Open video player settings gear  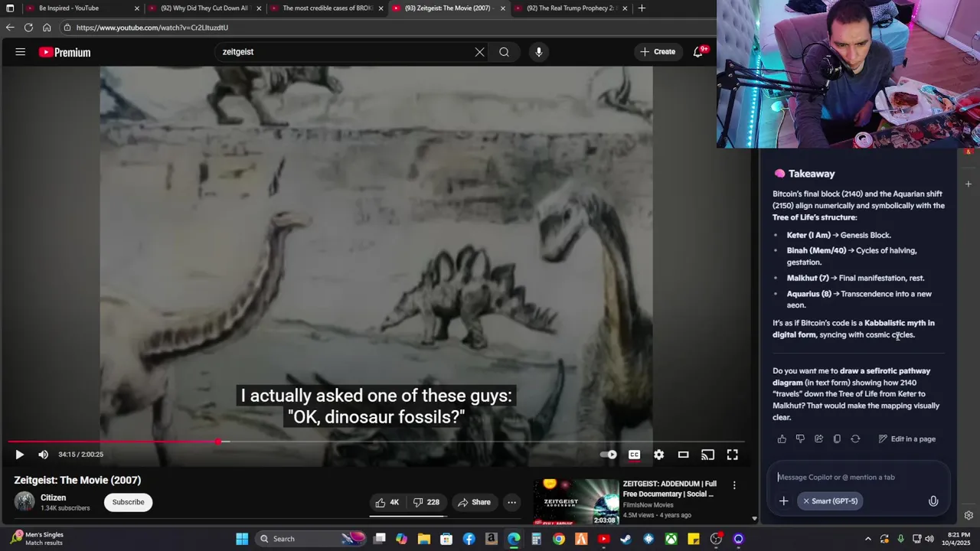click(x=658, y=455)
